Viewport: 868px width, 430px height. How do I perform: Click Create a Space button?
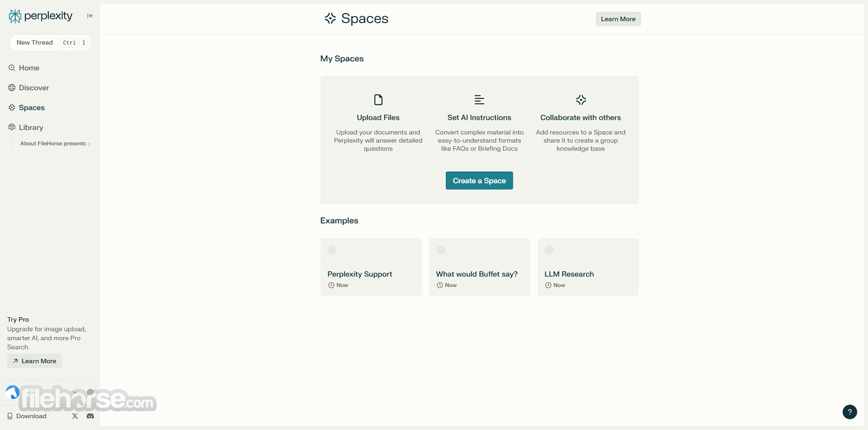click(479, 181)
